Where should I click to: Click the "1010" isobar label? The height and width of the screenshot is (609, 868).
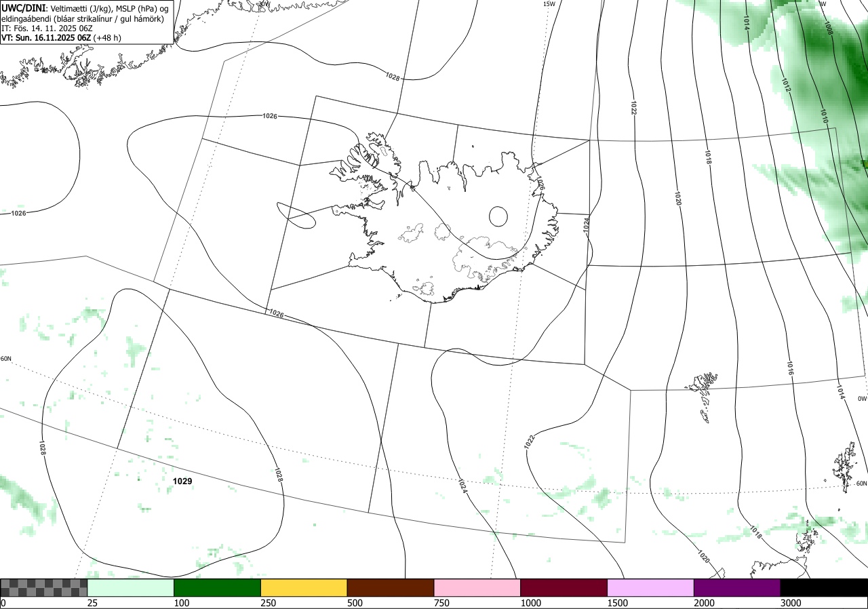[824, 116]
